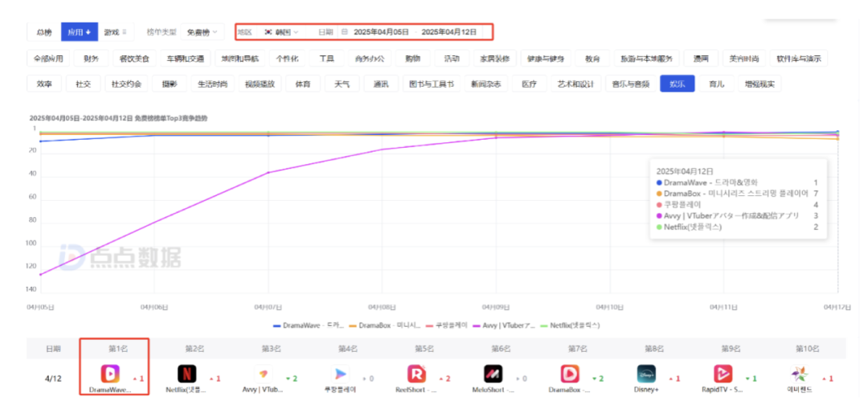Open the 游戏 category dropdown
The width and height of the screenshot is (868, 417).
[115, 32]
